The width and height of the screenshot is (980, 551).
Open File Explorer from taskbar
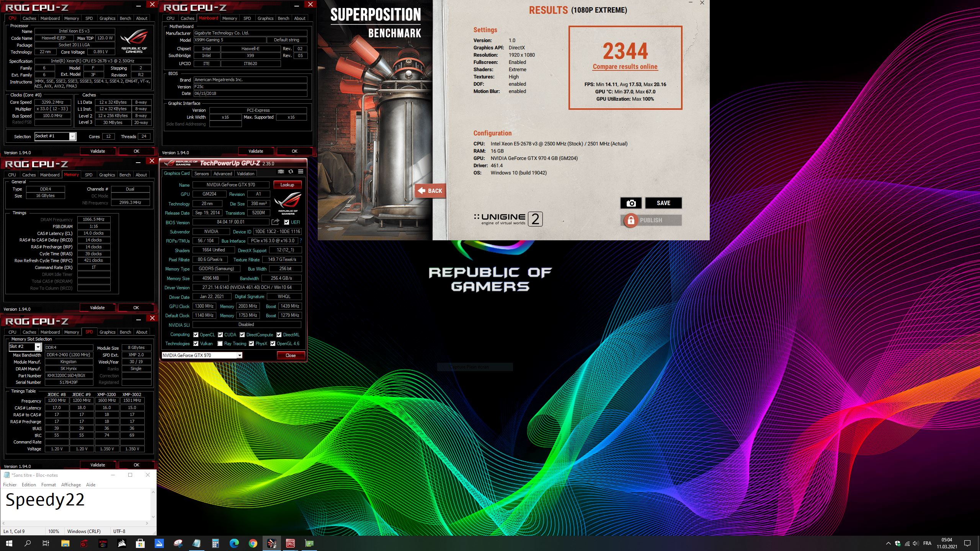[x=65, y=543]
